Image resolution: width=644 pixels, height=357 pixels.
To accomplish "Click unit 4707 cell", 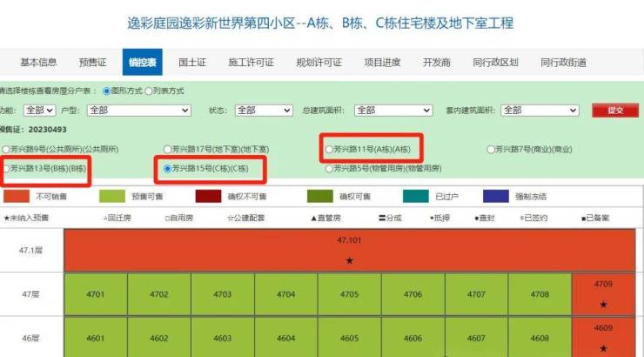I will pyautogui.click(x=476, y=294).
